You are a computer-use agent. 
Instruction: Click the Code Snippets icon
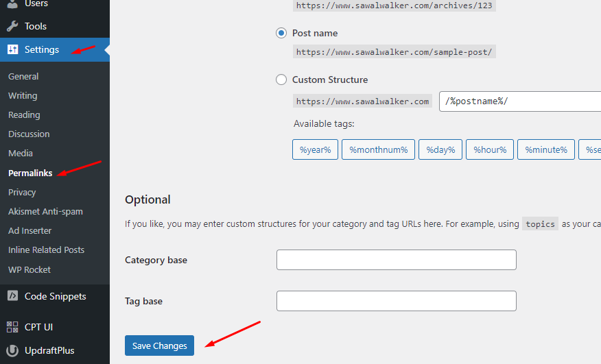click(12, 296)
